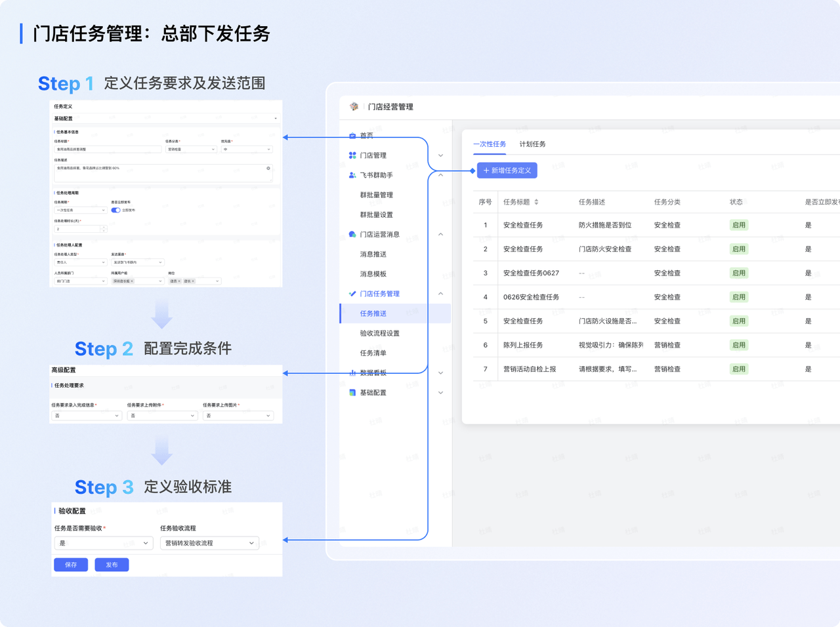
Task: Click the 陈列上报任务 title cell
Action: (523, 345)
